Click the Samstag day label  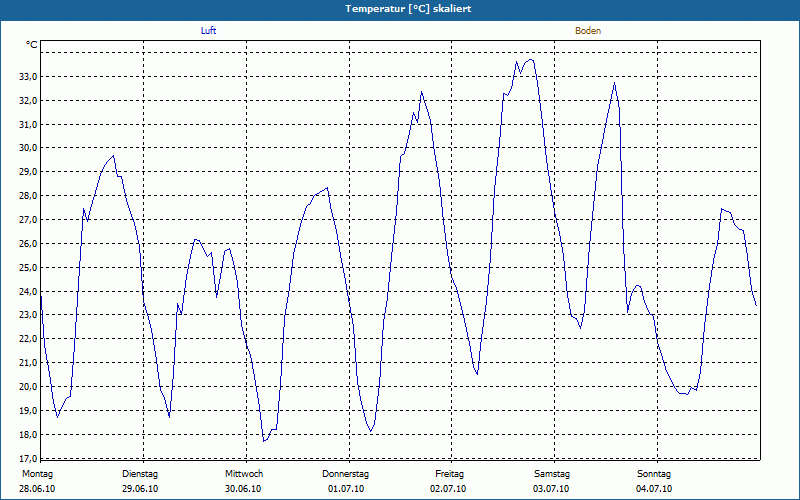click(552, 474)
